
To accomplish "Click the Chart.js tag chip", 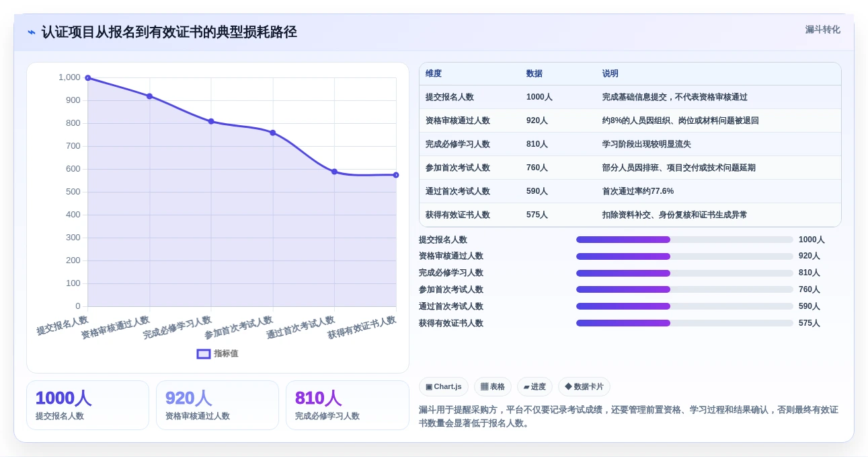I will tap(444, 387).
